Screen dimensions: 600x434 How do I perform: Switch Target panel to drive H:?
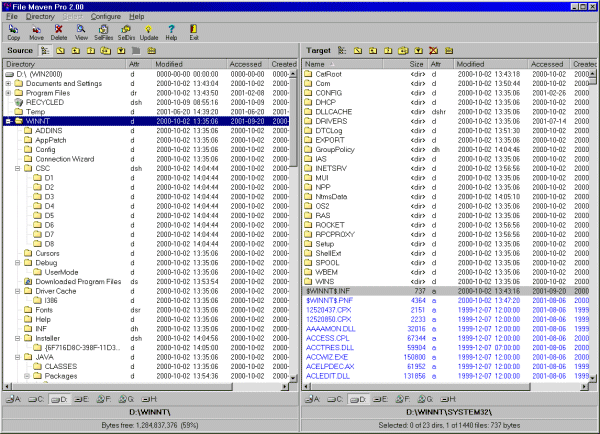[448, 399]
